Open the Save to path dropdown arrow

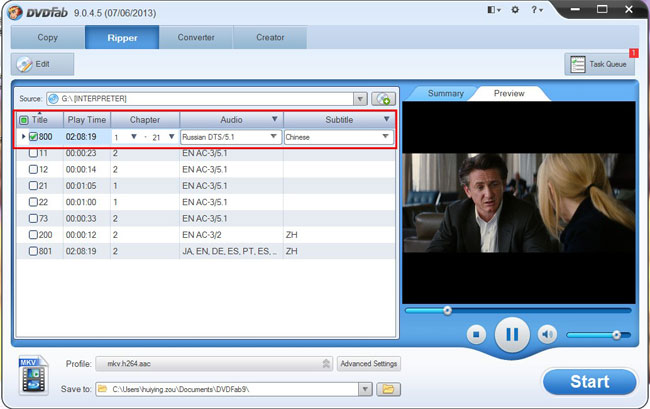tap(365, 389)
